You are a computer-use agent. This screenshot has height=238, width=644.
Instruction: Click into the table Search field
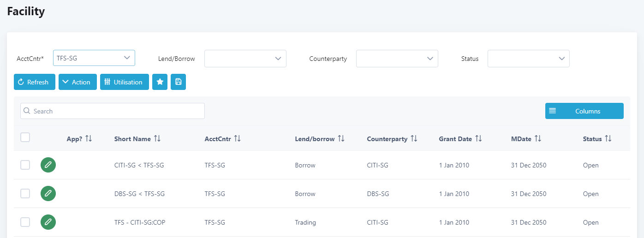tap(113, 111)
